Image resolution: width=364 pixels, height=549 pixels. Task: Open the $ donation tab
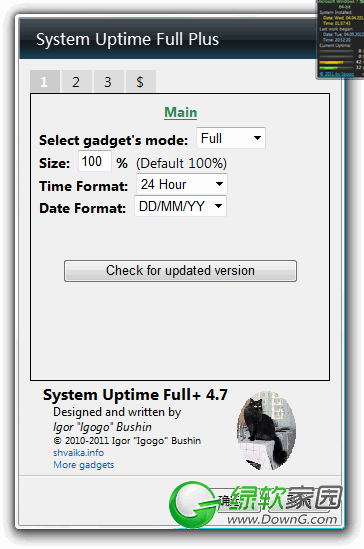(x=140, y=82)
